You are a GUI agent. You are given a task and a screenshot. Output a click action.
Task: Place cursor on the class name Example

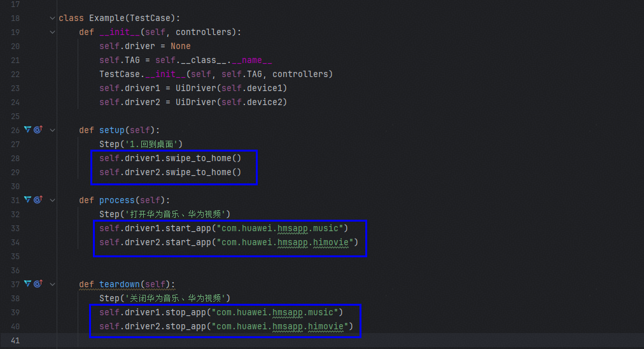107,18
